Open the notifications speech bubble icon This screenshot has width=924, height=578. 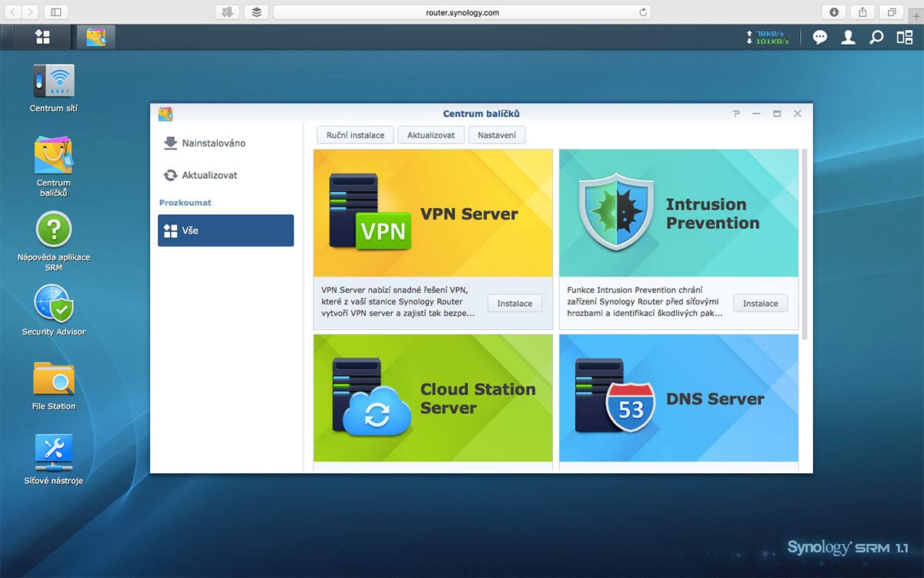(x=820, y=37)
